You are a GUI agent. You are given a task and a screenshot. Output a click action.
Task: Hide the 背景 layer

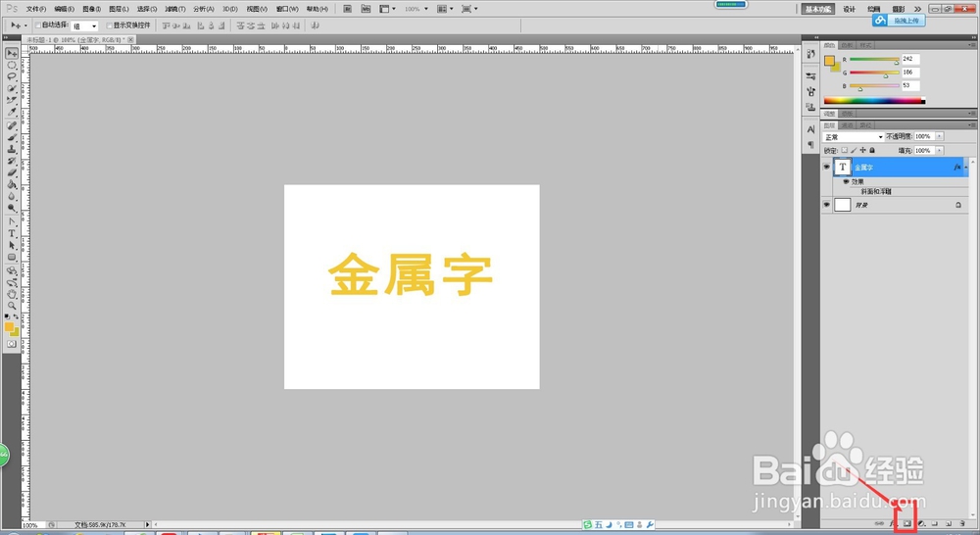click(826, 205)
